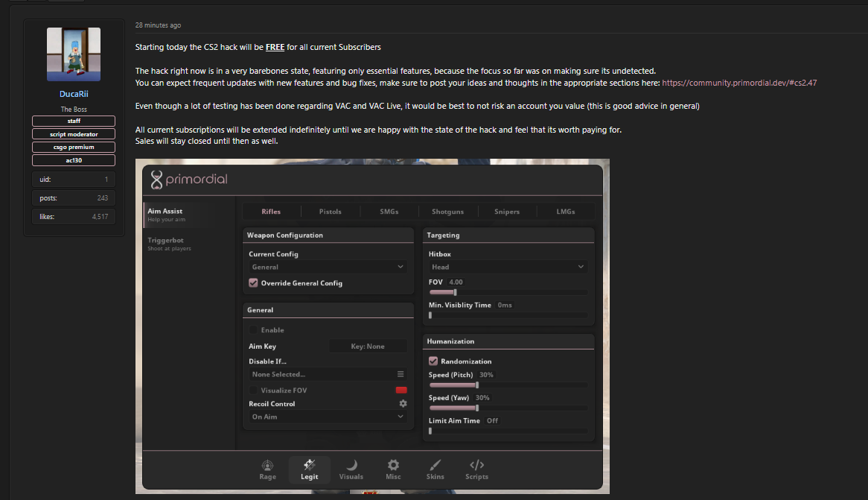Click the script moderator badge

[74, 134]
